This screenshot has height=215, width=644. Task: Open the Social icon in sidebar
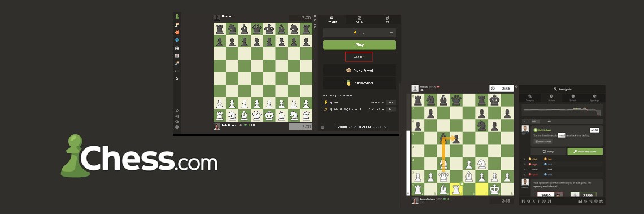177,63
